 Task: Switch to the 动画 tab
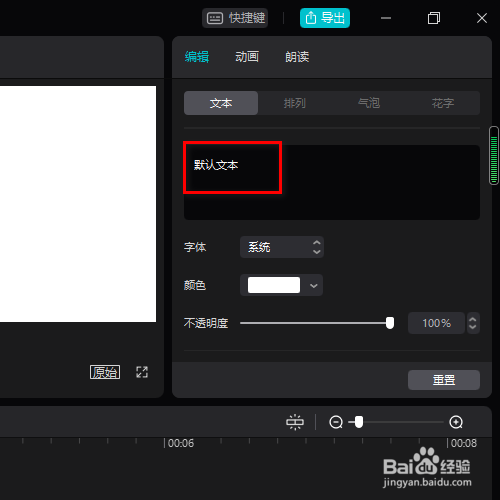(x=247, y=57)
